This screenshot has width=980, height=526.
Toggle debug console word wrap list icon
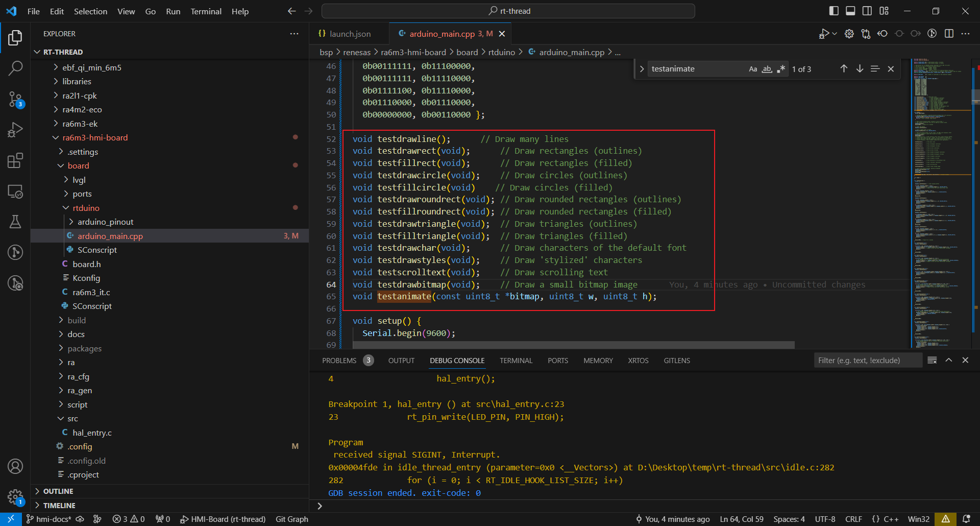(932, 360)
